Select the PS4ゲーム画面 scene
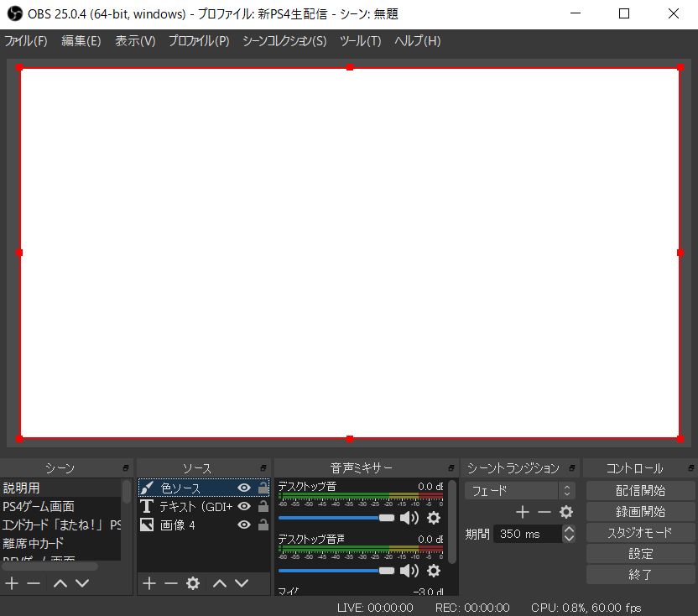The image size is (698, 616). pyautogui.click(x=60, y=506)
